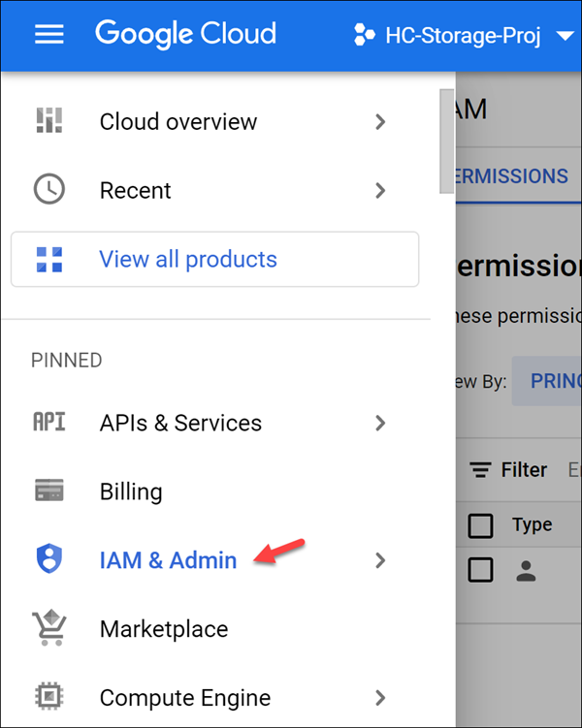Click the Marketplace shopping cart icon
This screenshot has height=728, width=582.
(x=49, y=627)
